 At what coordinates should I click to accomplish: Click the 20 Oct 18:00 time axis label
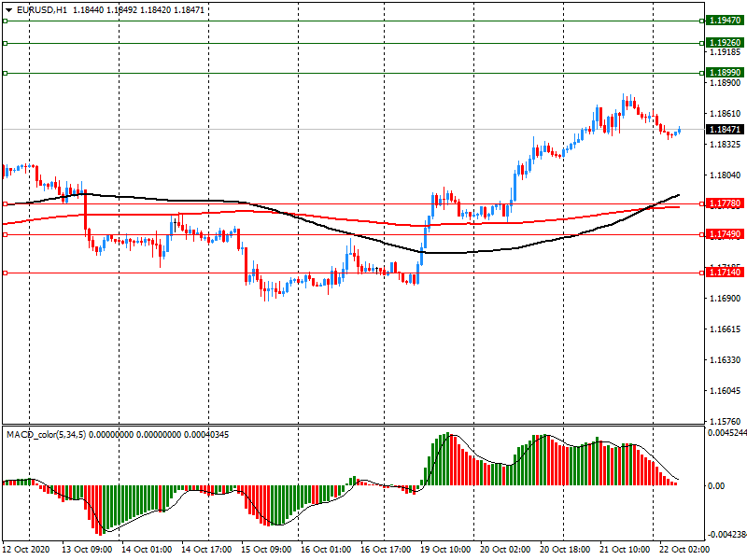click(565, 550)
